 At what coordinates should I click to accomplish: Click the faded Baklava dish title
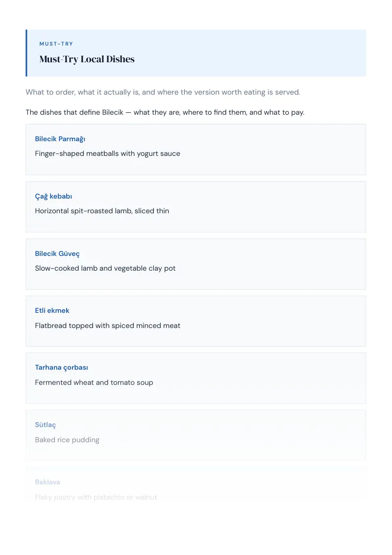click(x=48, y=482)
